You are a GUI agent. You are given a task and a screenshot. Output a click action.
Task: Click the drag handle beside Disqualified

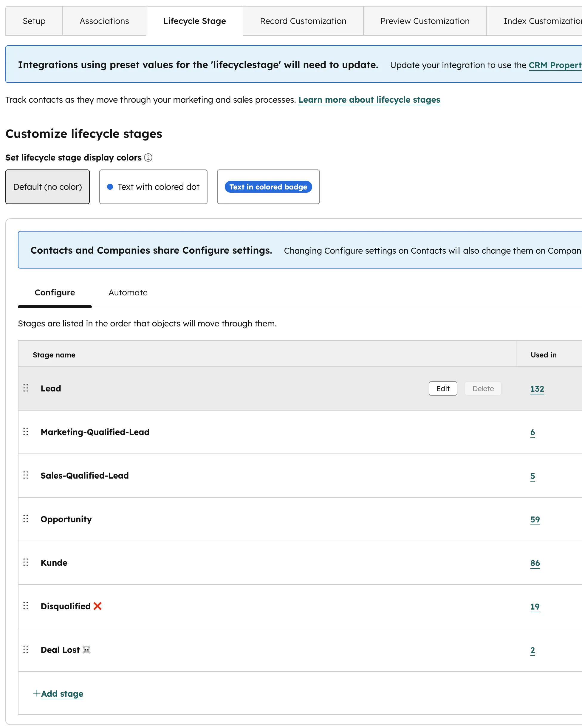point(26,606)
